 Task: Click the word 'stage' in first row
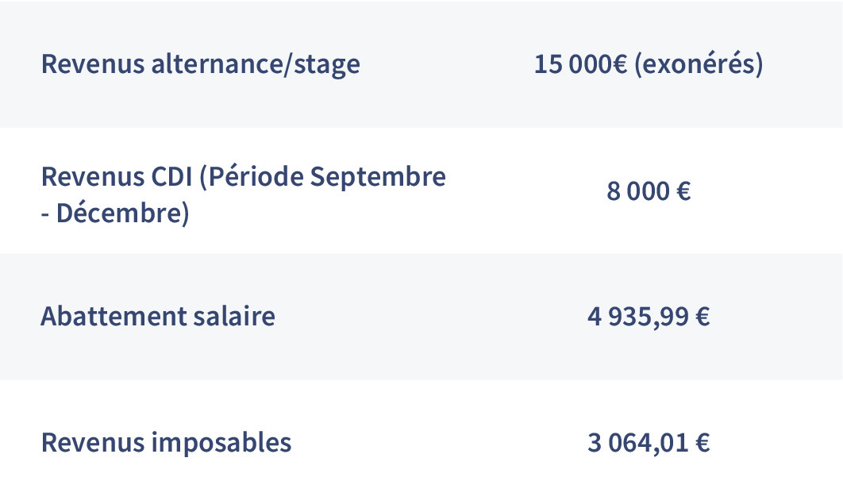[x=327, y=66]
